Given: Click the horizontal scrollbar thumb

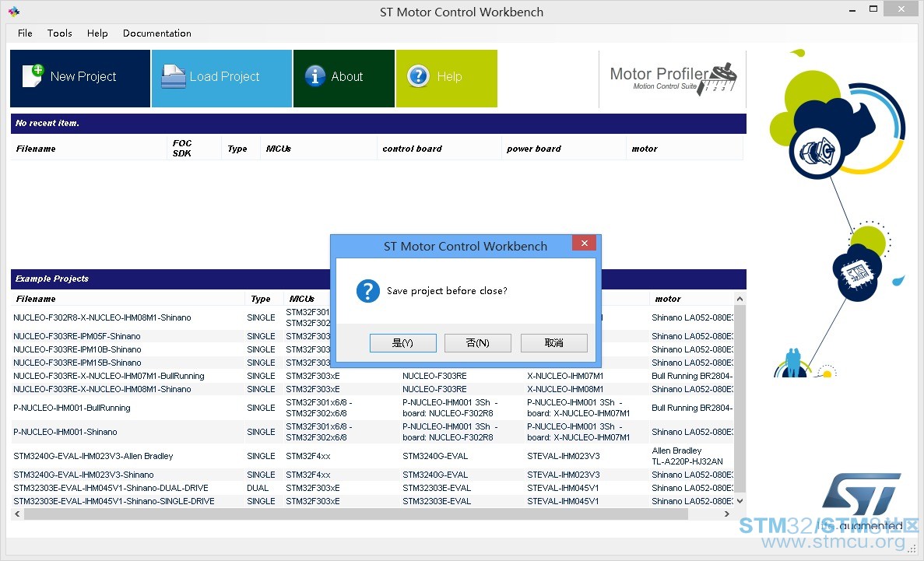Looking at the screenshot, I should [356, 514].
